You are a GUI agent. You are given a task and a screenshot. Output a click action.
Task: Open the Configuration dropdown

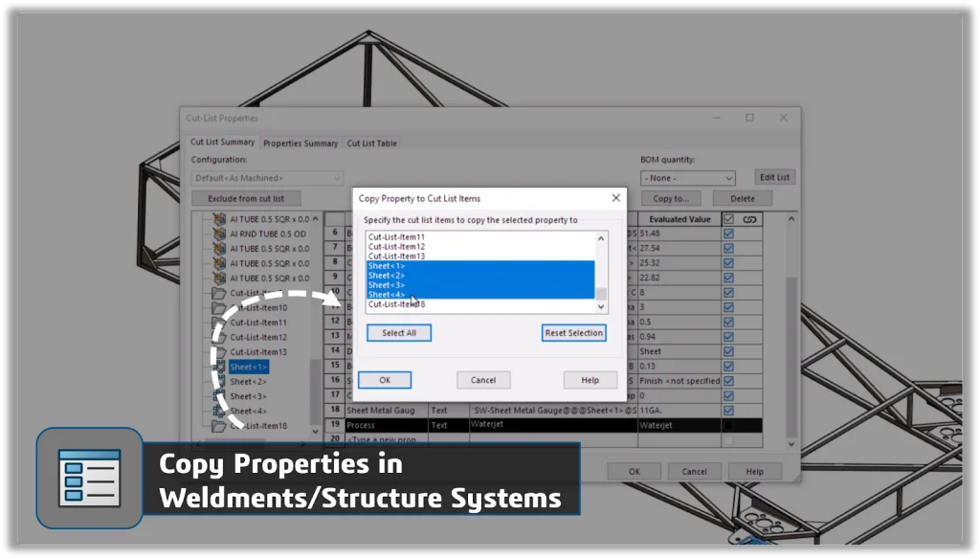click(267, 178)
